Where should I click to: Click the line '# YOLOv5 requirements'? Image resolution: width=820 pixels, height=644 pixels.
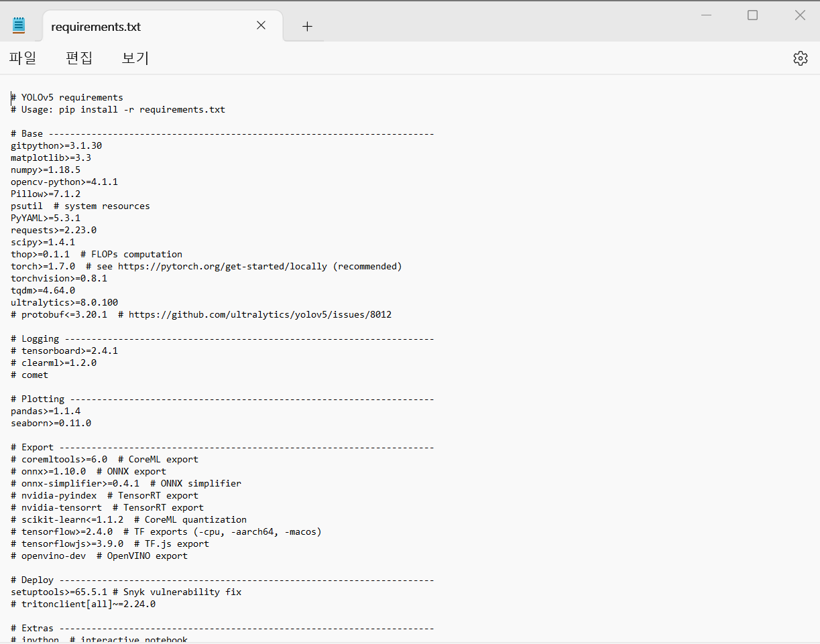pyautogui.click(x=67, y=97)
